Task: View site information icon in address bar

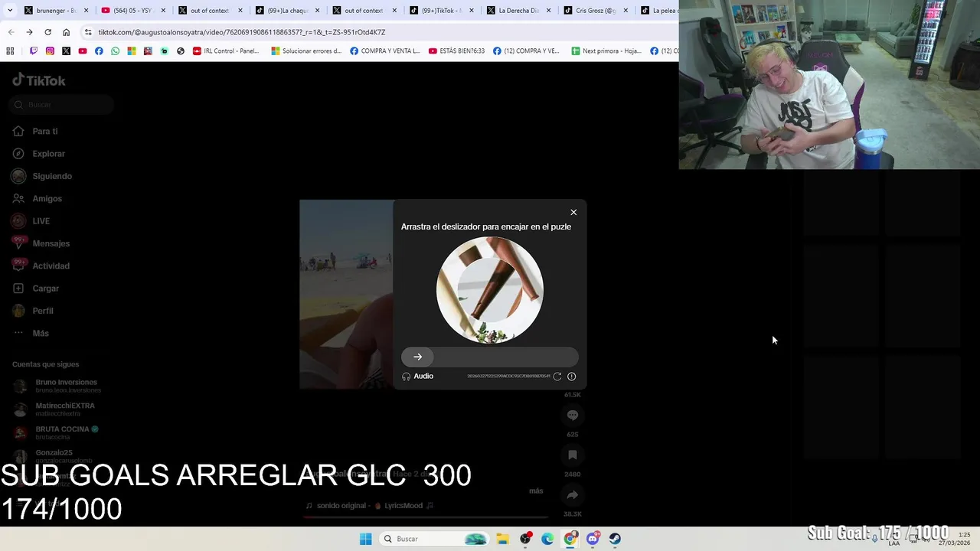Action: 88,32
